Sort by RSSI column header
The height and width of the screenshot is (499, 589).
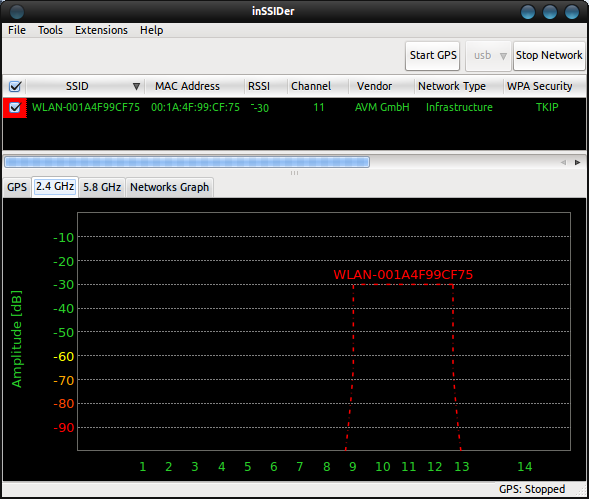259,86
